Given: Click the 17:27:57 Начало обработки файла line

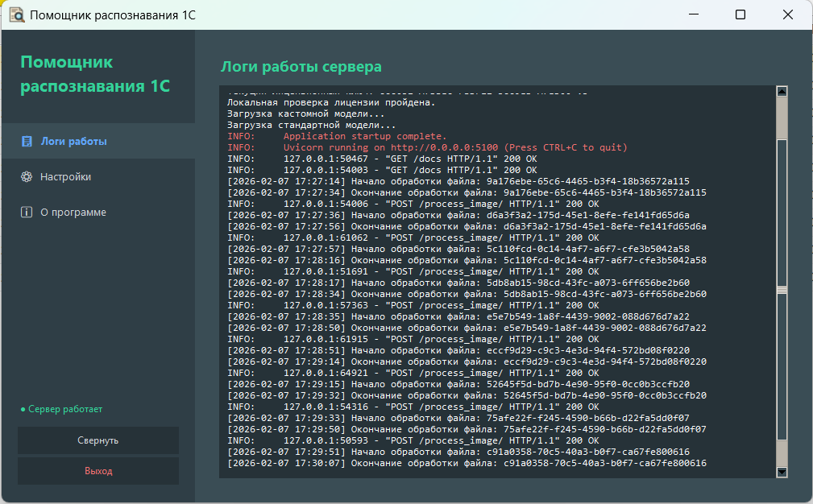Looking at the screenshot, I should pos(458,249).
